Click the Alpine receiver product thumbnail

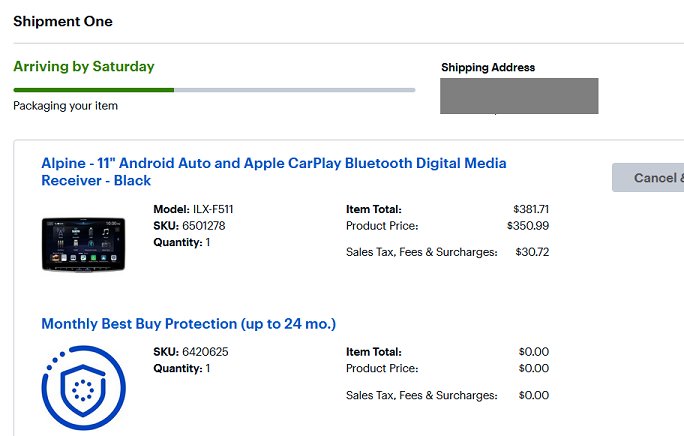click(x=83, y=244)
